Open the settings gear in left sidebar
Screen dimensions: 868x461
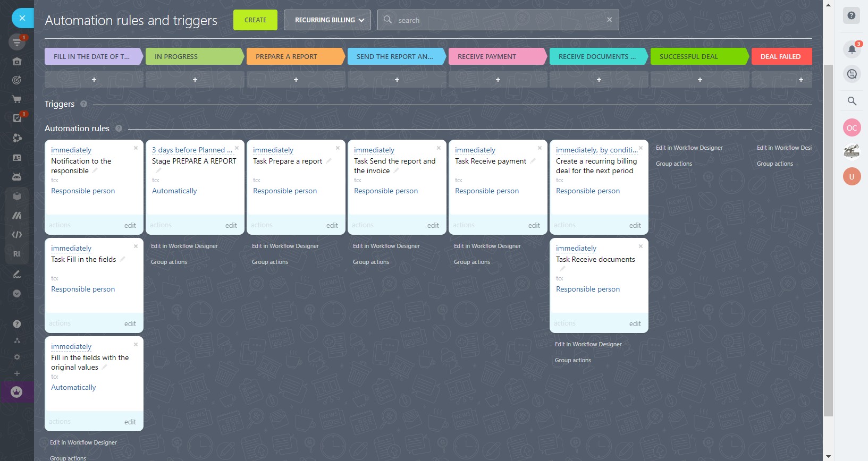click(x=17, y=357)
